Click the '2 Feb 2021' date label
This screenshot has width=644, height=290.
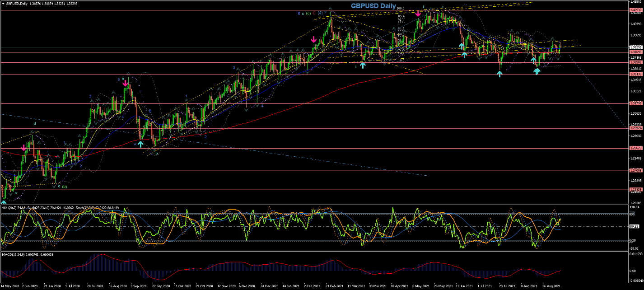pos(313,286)
